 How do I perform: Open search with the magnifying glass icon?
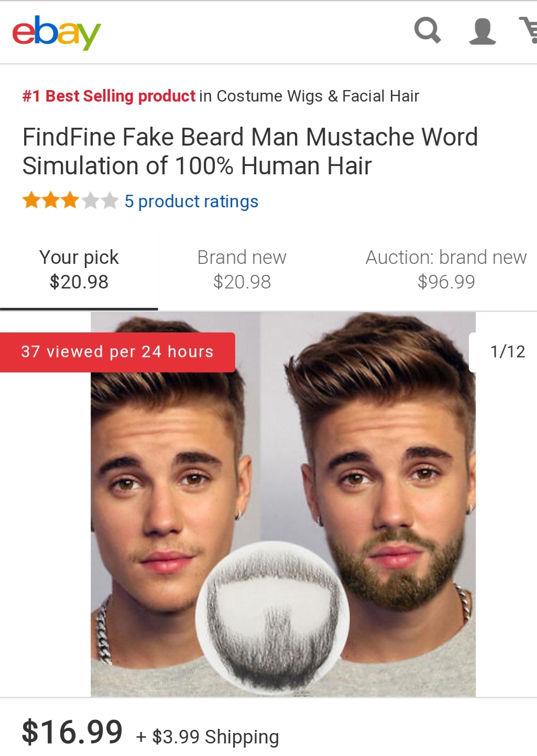coord(428,30)
